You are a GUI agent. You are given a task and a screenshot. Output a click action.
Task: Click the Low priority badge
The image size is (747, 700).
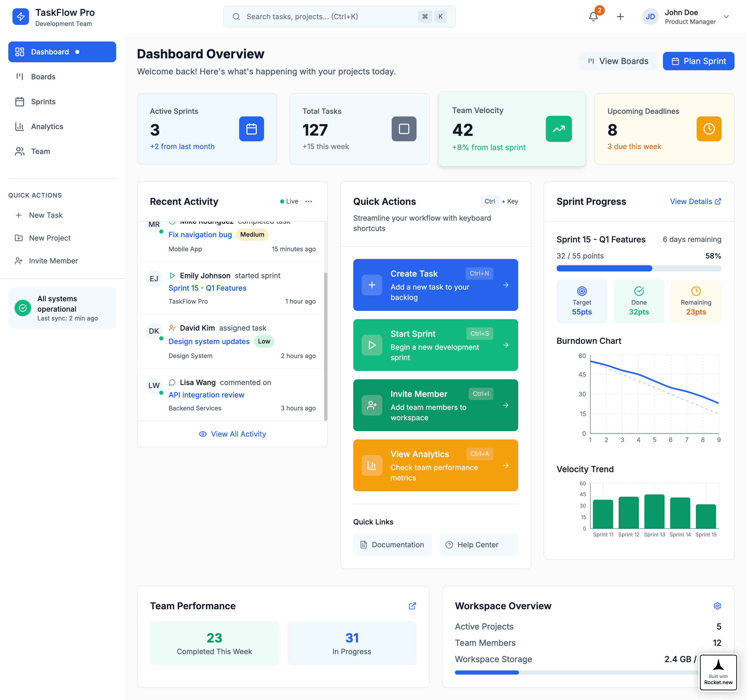click(264, 341)
